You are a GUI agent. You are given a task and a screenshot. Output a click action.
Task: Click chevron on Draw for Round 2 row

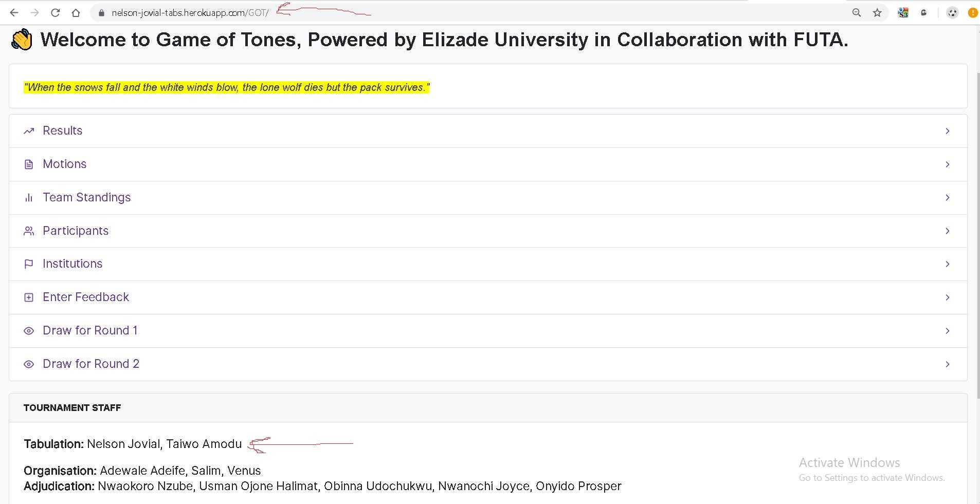tap(947, 364)
